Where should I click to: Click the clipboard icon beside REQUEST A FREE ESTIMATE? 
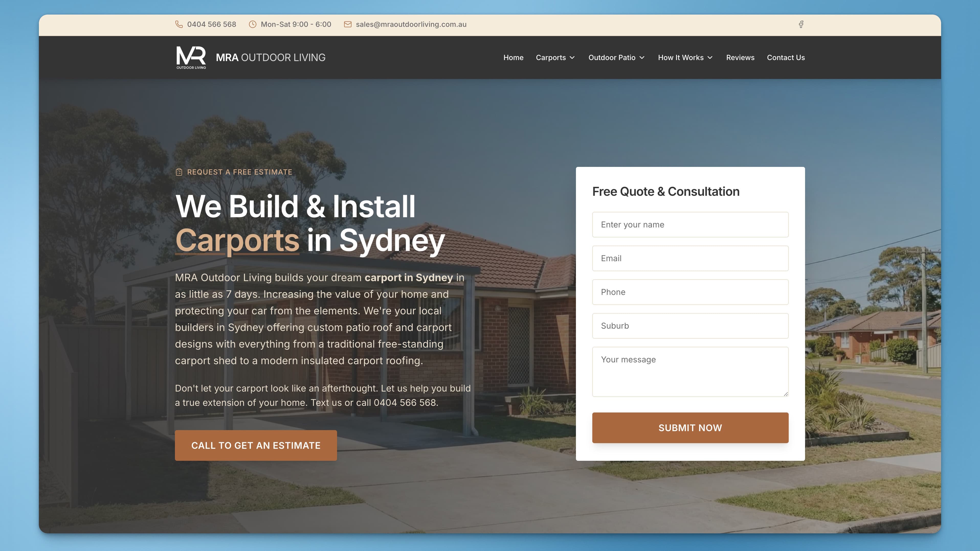click(179, 171)
